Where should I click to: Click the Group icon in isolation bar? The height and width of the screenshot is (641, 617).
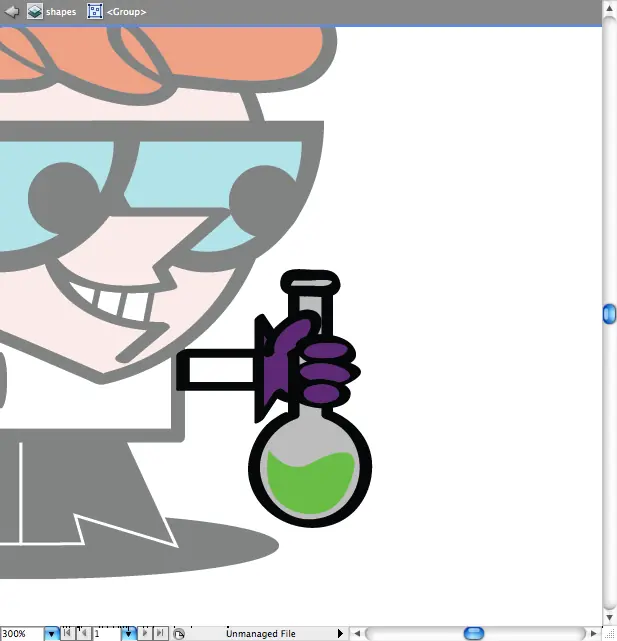click(95, 11)
